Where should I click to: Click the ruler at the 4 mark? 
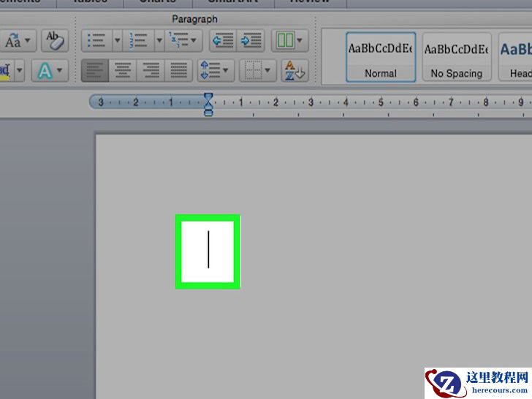(x=346, y=102)
